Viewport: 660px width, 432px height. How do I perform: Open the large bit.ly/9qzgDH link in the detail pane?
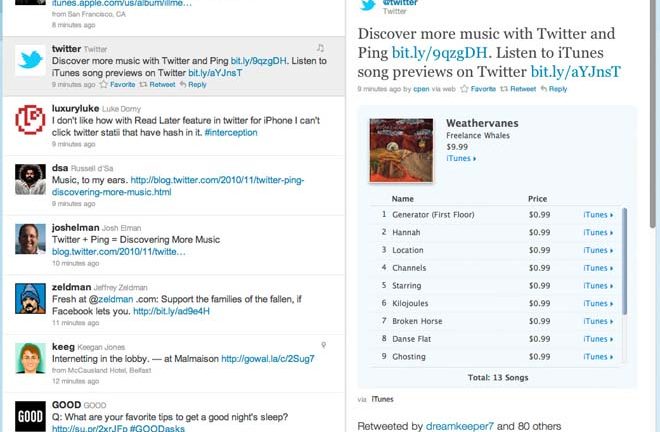[439, 53]
